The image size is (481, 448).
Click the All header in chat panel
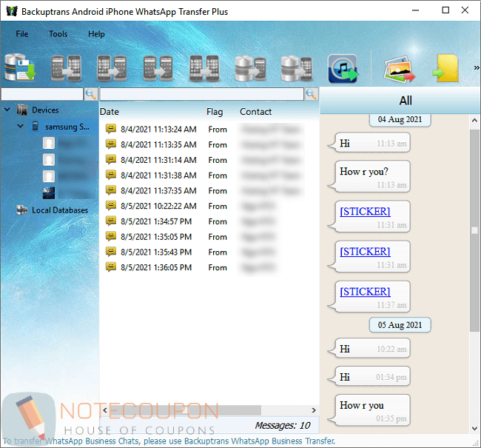click(406, 101)
